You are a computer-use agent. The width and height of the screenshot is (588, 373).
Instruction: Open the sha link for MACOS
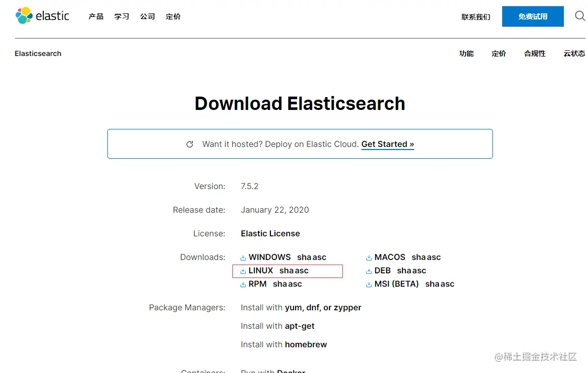click(x=419, y=257)
